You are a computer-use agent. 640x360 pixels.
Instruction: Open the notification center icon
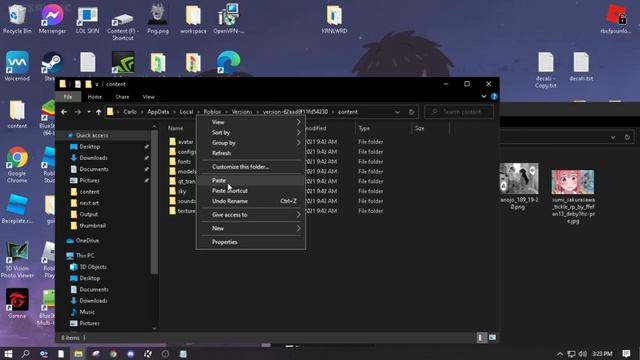(x=626, y=353)
